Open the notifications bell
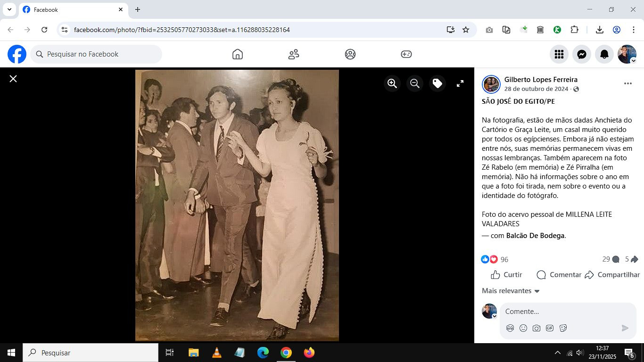Viewport: 644px width, 362px height. [x=604, y=54]
